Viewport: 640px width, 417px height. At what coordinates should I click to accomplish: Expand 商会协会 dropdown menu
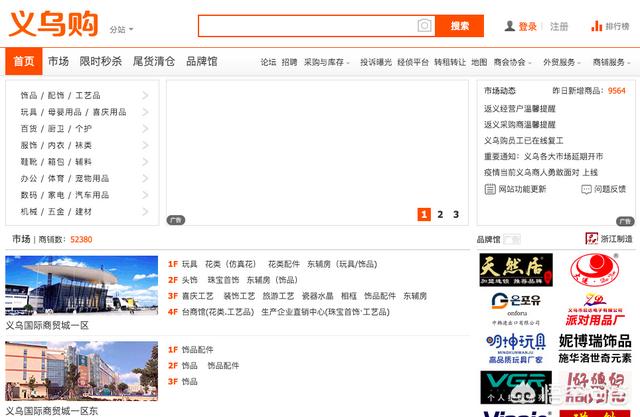click(513, 62)
